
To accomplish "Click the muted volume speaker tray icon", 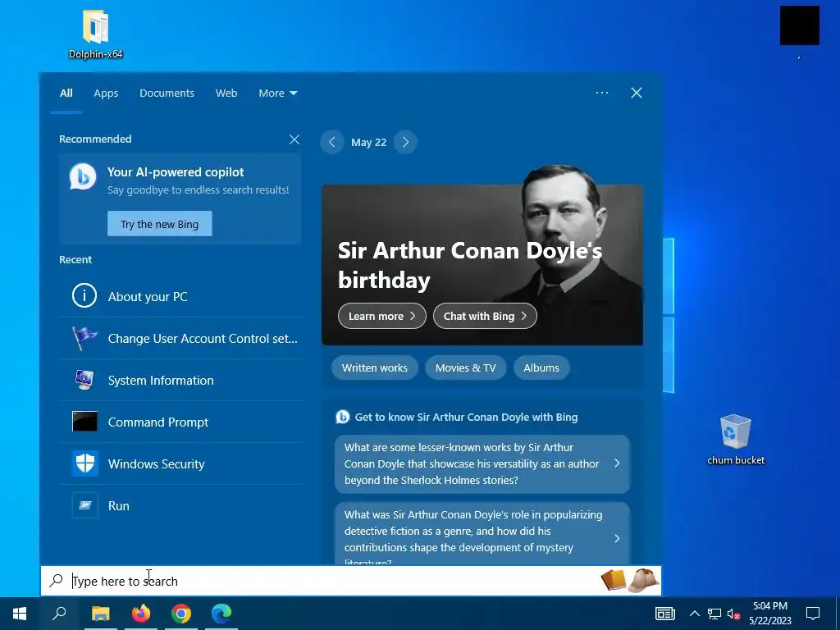I will (733, 614).
